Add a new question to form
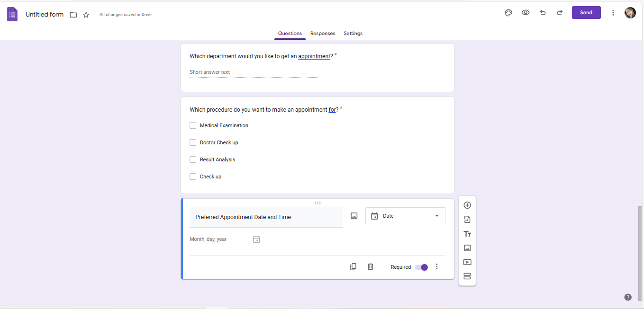644x309 pixels. coord(467,205)
